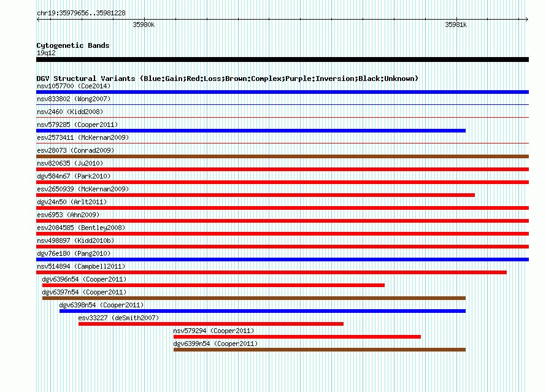Viewport: 546px width, 392px height.
Task: Click the Cytogenetic Bands track title
Action: click(x=73, y=45)
